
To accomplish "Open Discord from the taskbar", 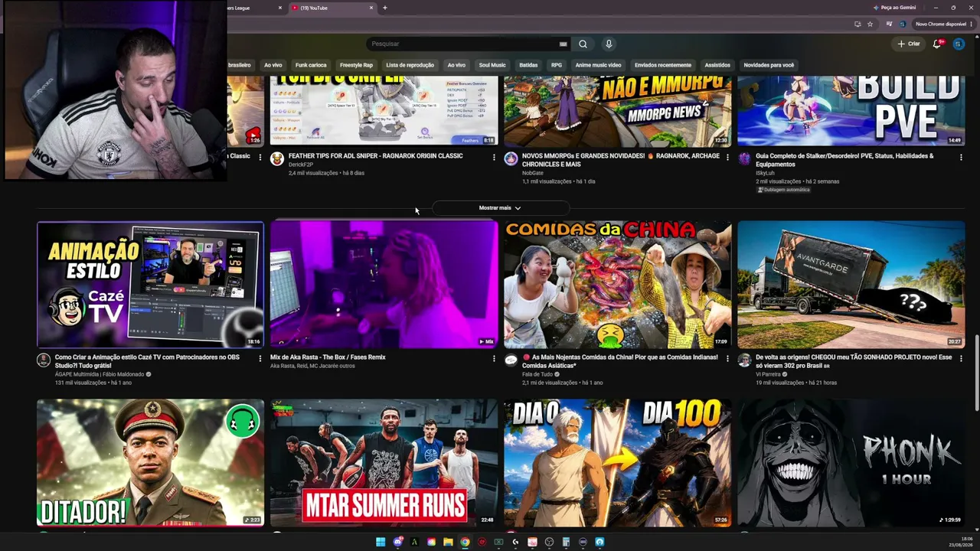I will 397,542.
